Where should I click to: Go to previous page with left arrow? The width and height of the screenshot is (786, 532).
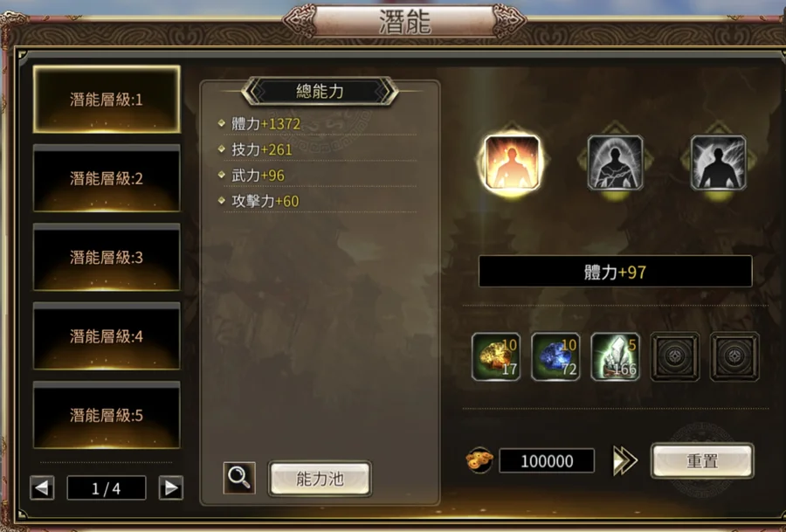tap(42, 487)
